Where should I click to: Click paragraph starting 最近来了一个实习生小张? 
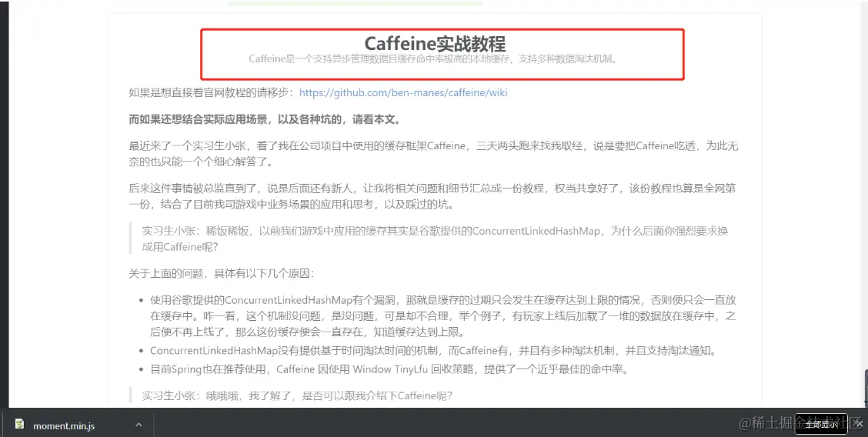[433, 154]
